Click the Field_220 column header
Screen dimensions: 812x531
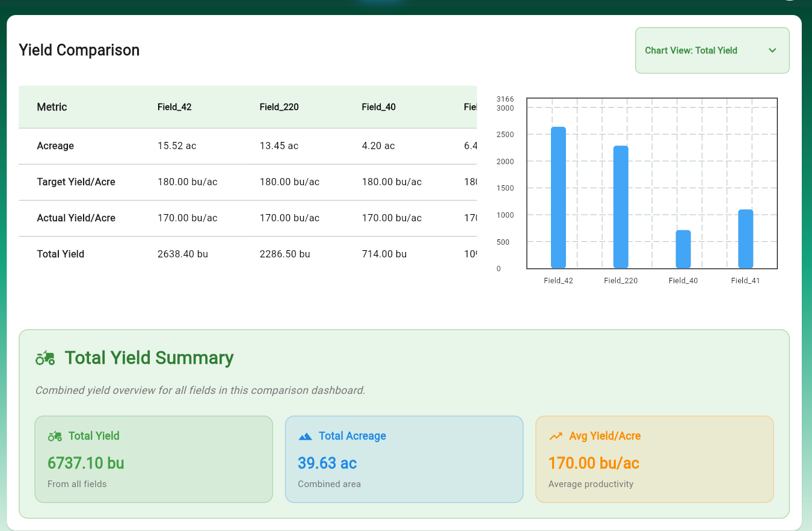(x=279, y=107)
